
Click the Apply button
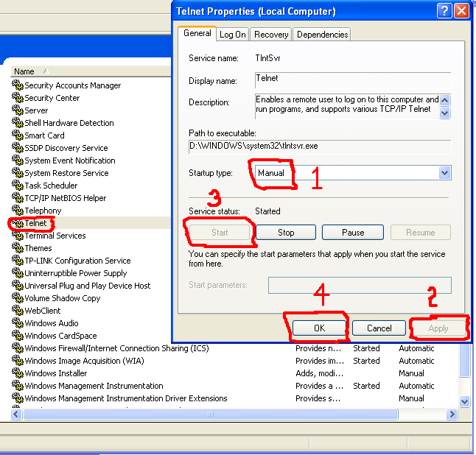pos(438,328)
